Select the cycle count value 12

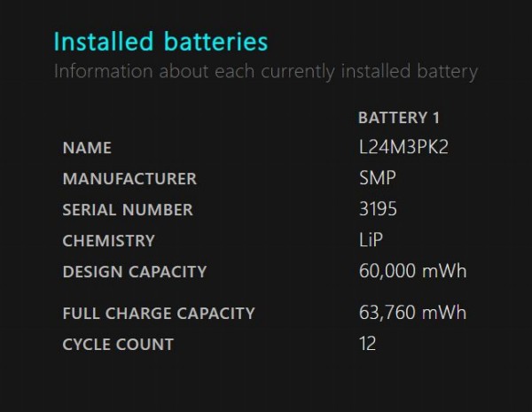click(367, 343)
